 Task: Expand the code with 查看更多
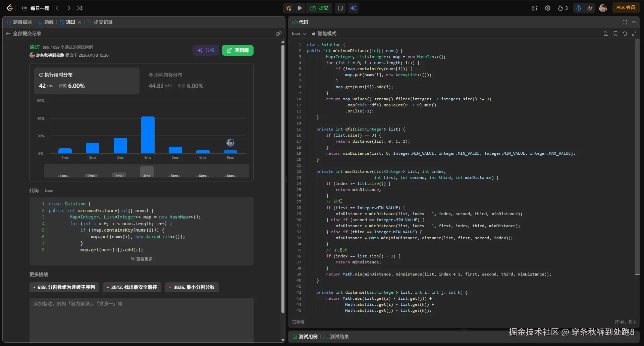(x=142, y=259)
